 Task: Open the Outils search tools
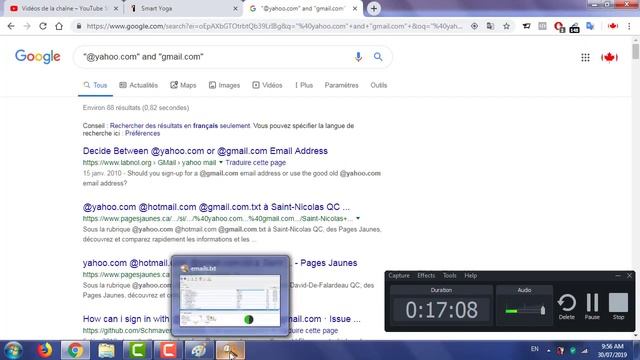378,85
